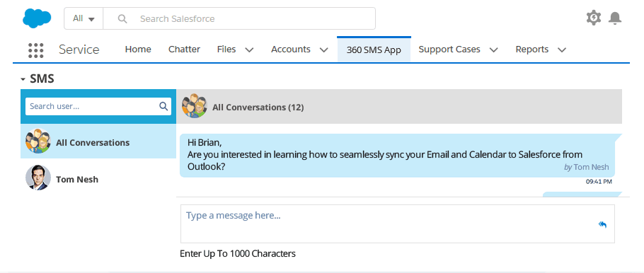Click the 09:41 PM timestamp

pos(599,182)
